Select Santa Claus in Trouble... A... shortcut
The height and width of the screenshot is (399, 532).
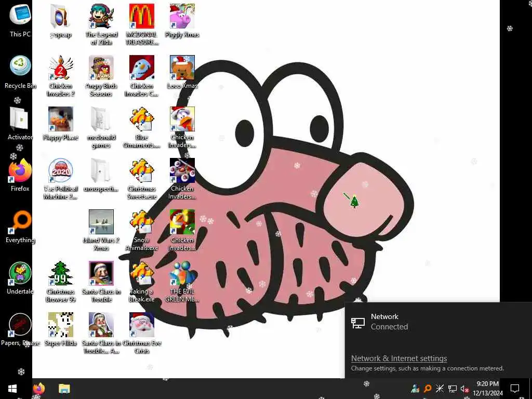click(101, 325)
